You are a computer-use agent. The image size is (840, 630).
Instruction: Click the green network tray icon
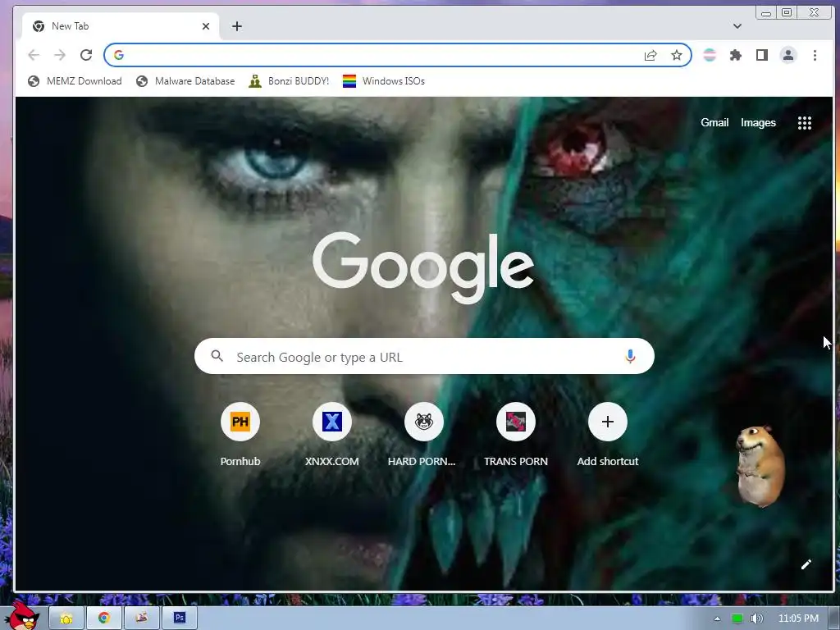737,619
